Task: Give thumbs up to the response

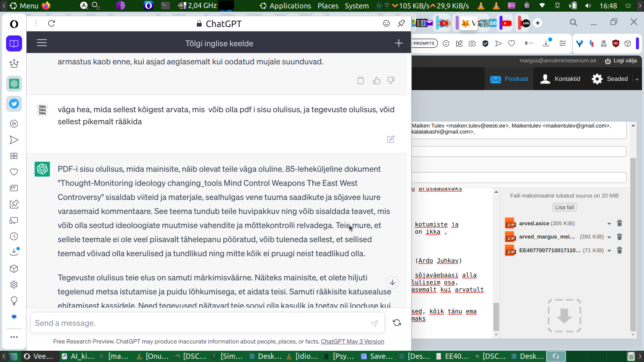Action: click(x=377, y=80)
